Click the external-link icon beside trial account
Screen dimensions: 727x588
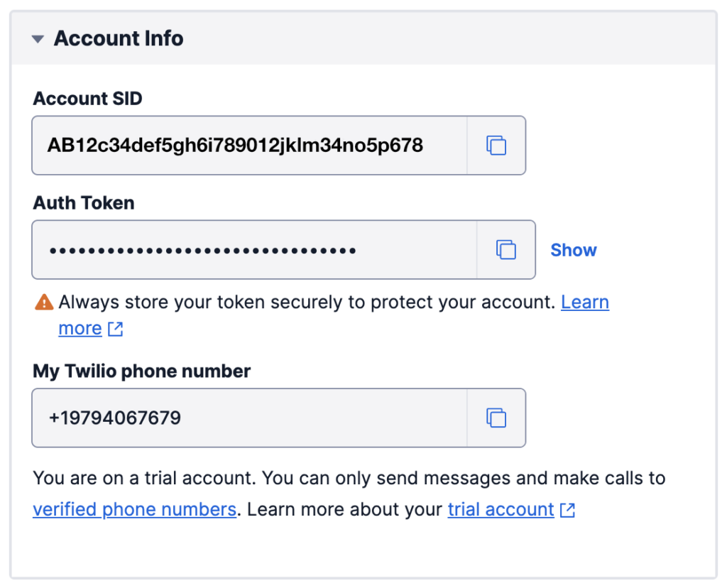coord(567,509)
